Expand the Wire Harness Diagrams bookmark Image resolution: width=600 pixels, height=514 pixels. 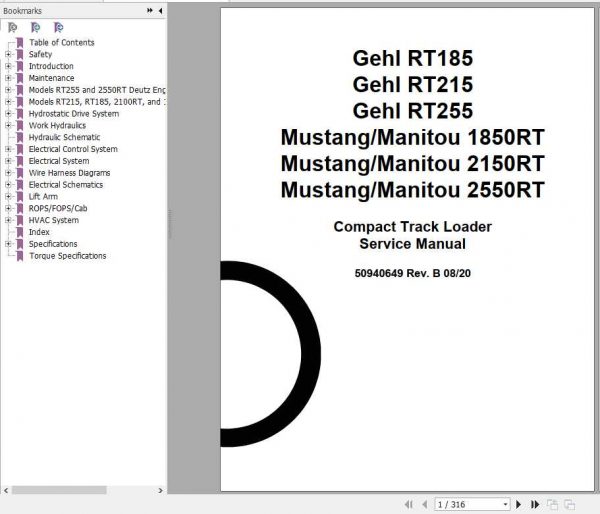click(8, 173)
